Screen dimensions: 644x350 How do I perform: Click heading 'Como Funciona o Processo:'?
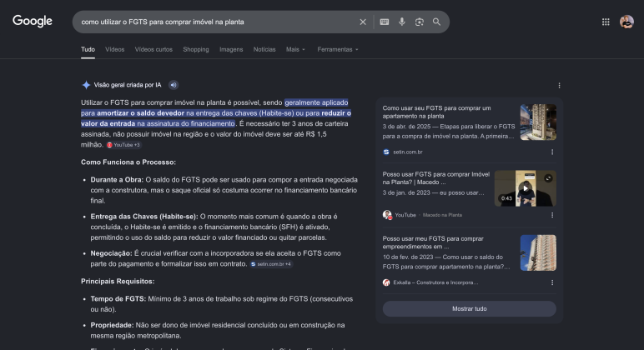pos(128,162)
